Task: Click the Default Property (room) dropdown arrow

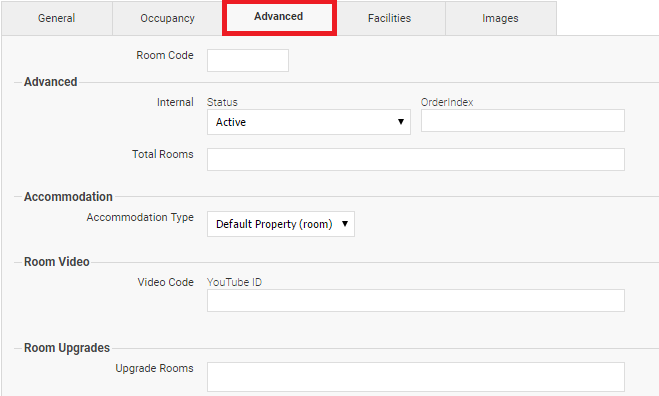Action: (345, 224)
